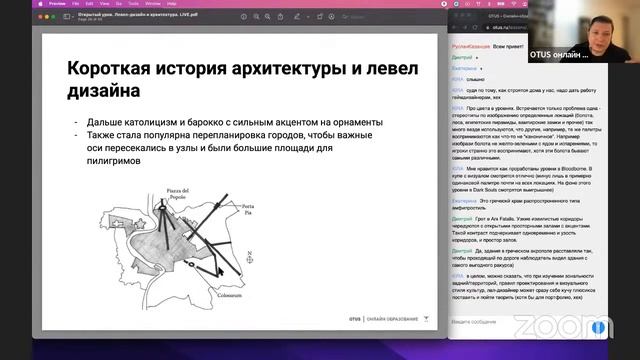Click the 'Porta Pia' label on the map
640x360 pixels.
point(248,209)
